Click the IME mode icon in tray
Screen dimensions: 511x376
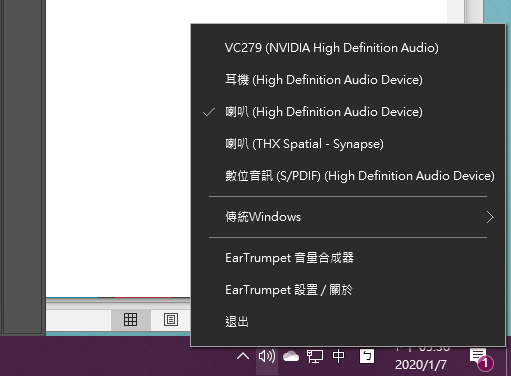[367, 356]
